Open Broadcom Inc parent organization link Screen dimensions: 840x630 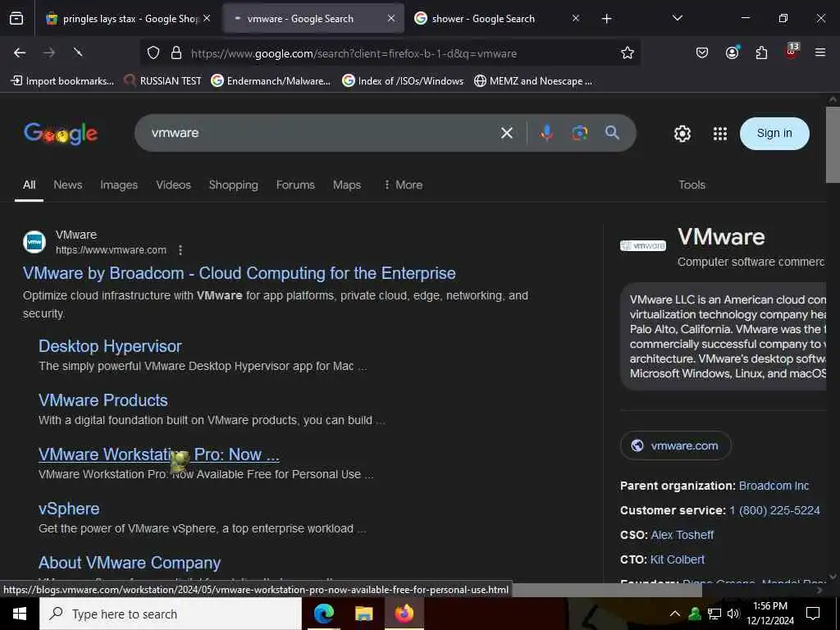pyautogui.click(x=774, y=486)
